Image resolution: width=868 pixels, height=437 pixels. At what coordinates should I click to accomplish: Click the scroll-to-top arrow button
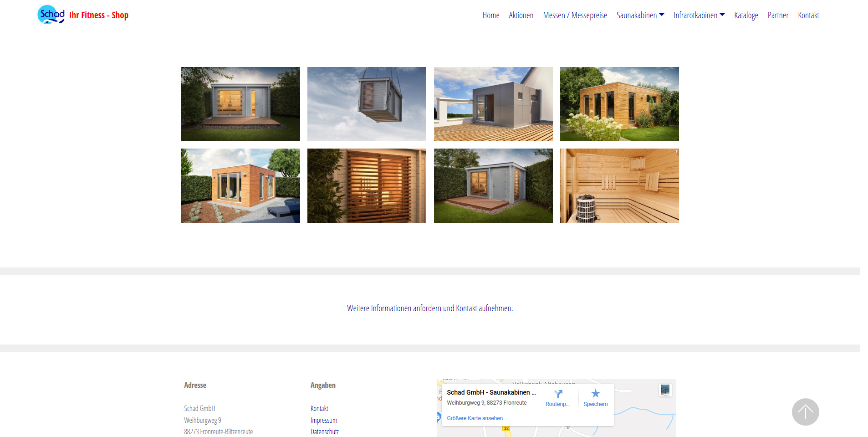805,412
